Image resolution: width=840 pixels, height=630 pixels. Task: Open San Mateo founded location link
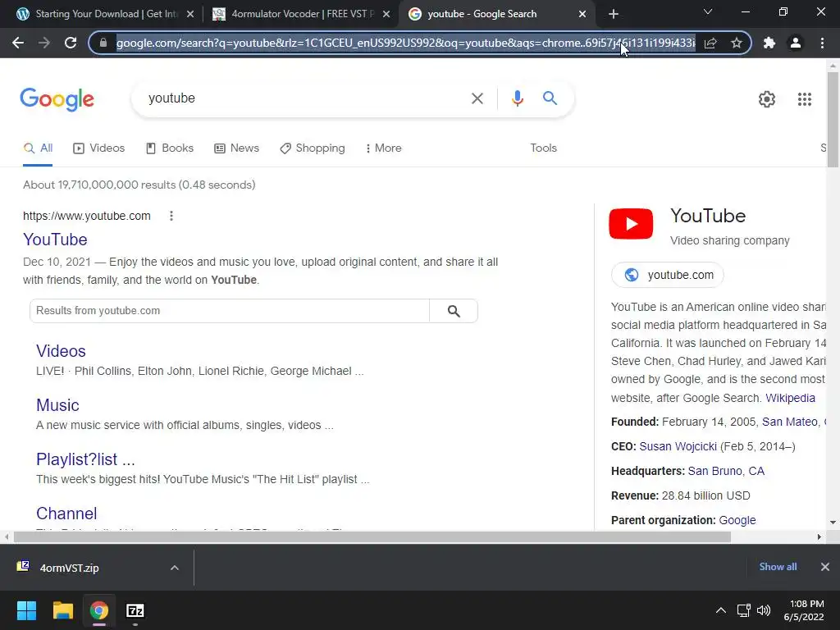(x=790, y=422)
